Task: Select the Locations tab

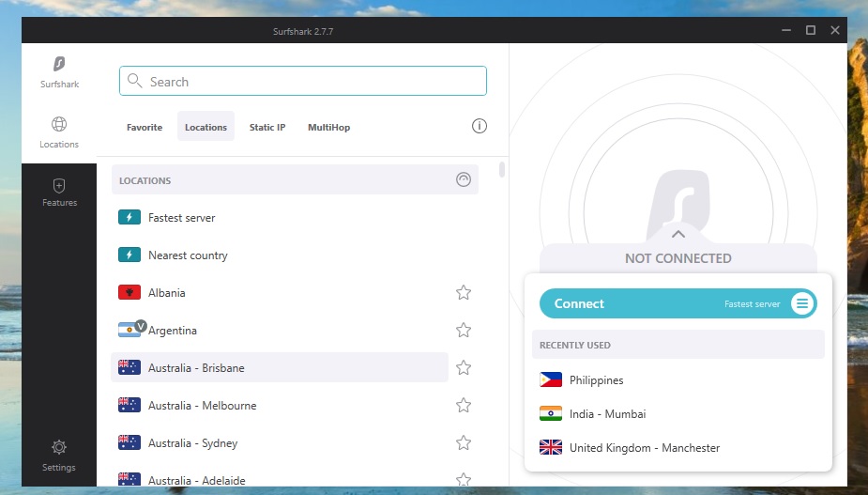Action: (x=206, y=127)
